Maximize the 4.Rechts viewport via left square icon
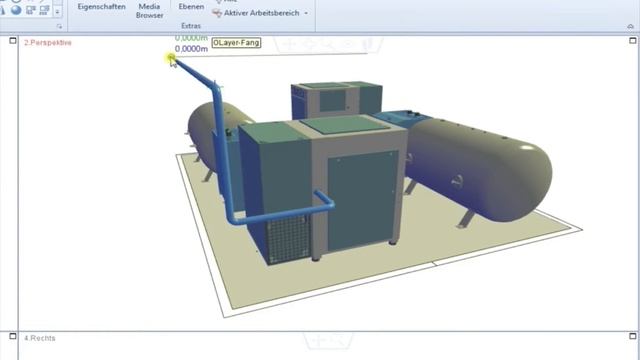 pyautogui.click(x=13, y=336)
